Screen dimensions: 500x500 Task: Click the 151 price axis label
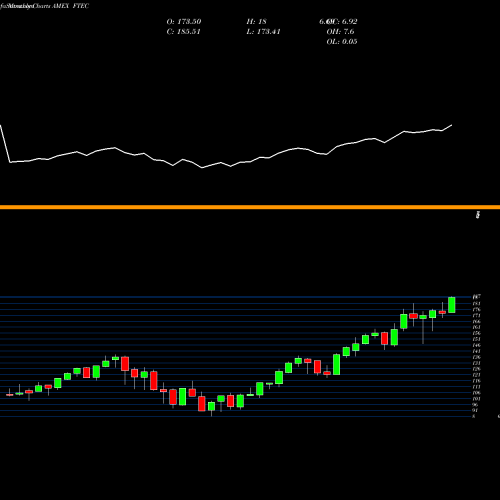point(476,339)
